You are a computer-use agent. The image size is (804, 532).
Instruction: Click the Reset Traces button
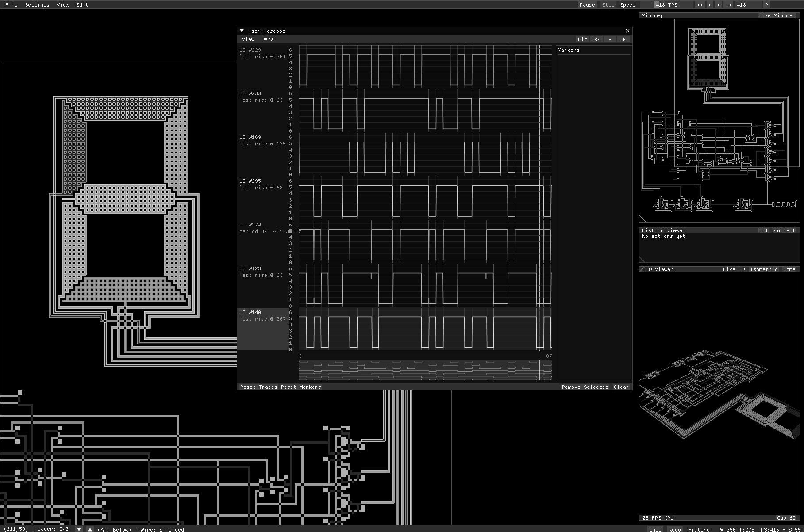[259, 387]
